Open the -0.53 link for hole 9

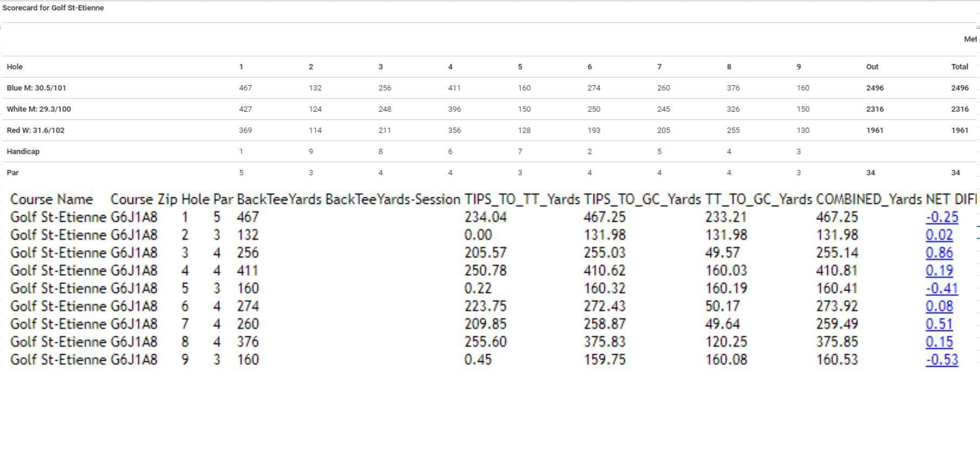click(x=942, y=360)
